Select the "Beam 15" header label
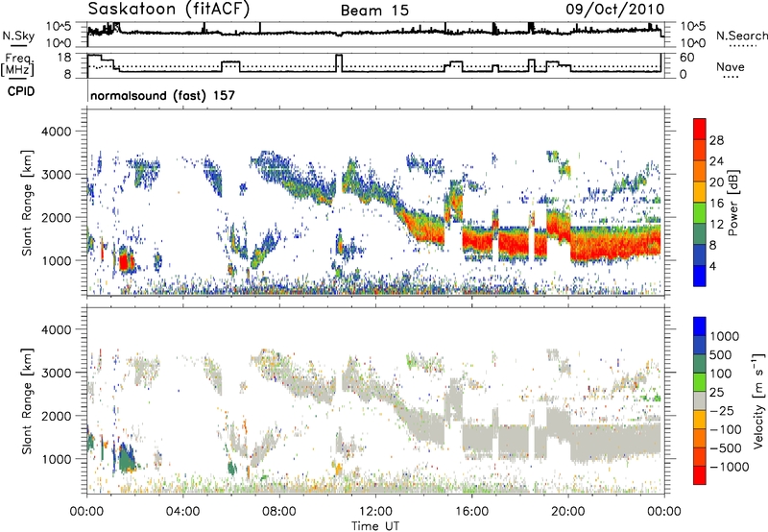768x532 pixels. point(374,11)
